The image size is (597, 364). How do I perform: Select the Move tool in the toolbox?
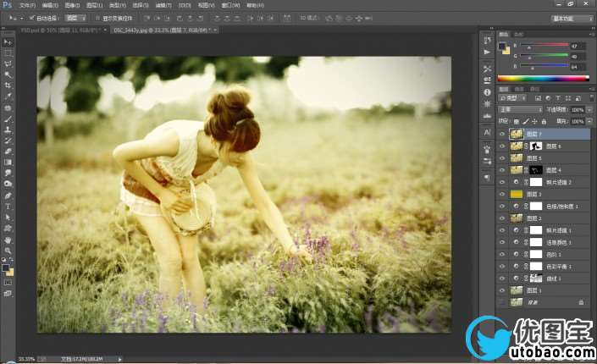[8, 42]
